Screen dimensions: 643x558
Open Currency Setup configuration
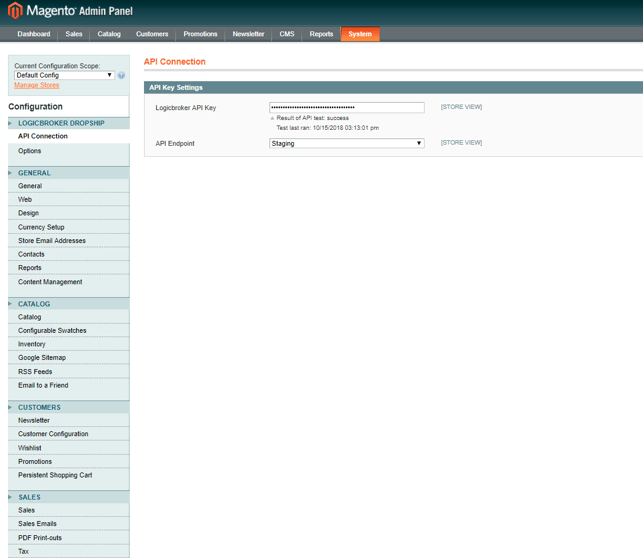pos(41,227)
